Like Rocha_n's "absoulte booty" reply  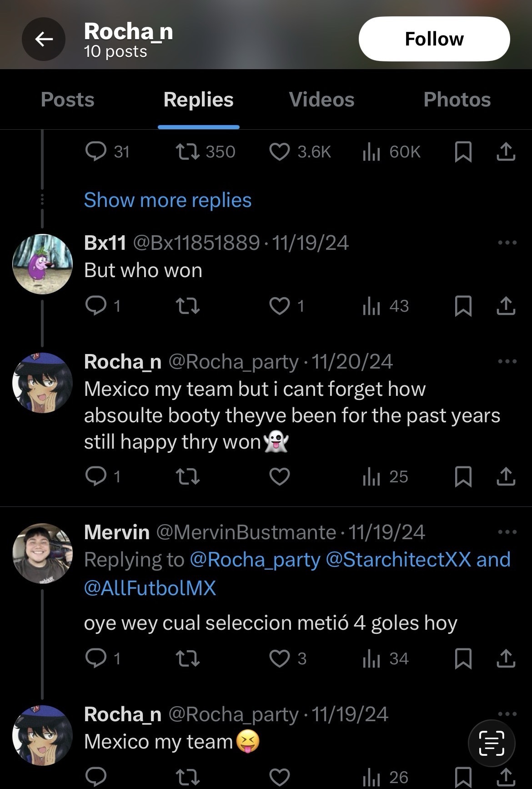[279, 476]
